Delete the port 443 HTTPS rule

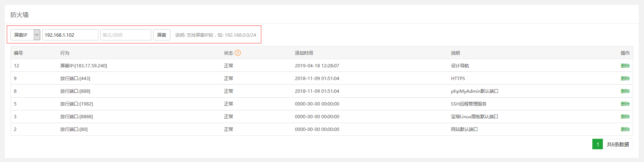point(625,79)
